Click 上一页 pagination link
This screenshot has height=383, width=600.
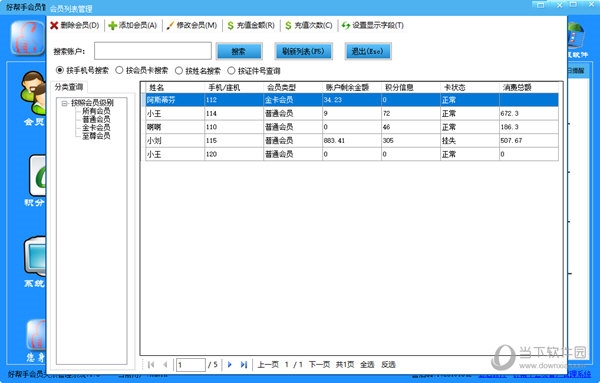point(268,364)
